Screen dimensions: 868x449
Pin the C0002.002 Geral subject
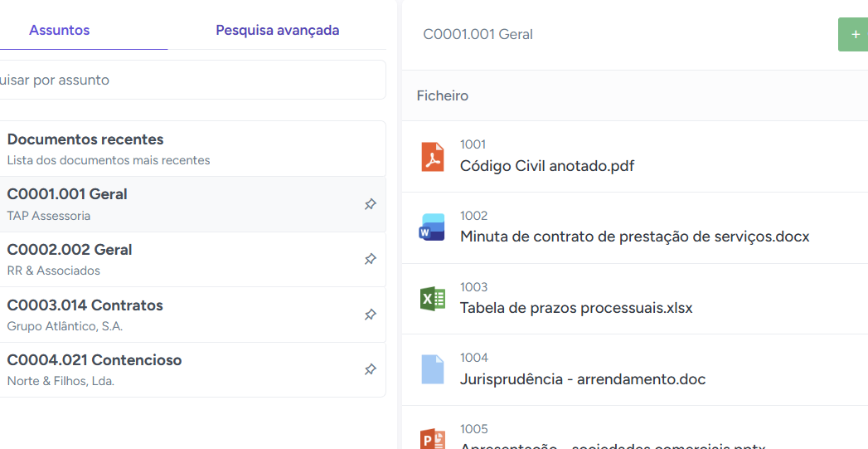(371, 259)
